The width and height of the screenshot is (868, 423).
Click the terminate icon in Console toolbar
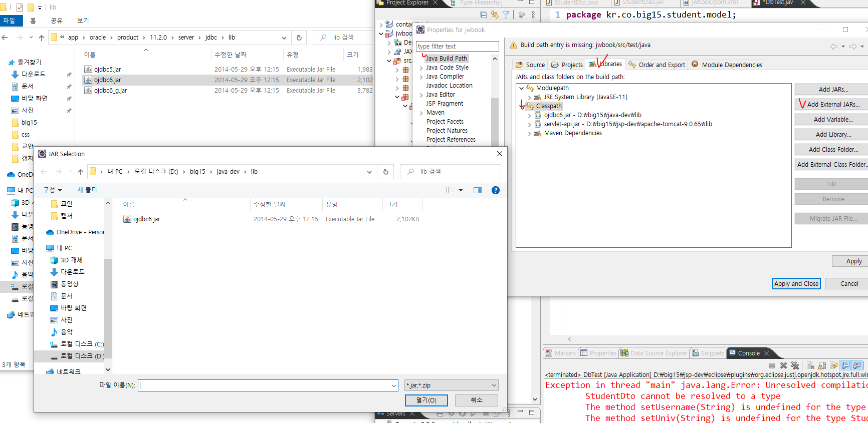(772, 365)
